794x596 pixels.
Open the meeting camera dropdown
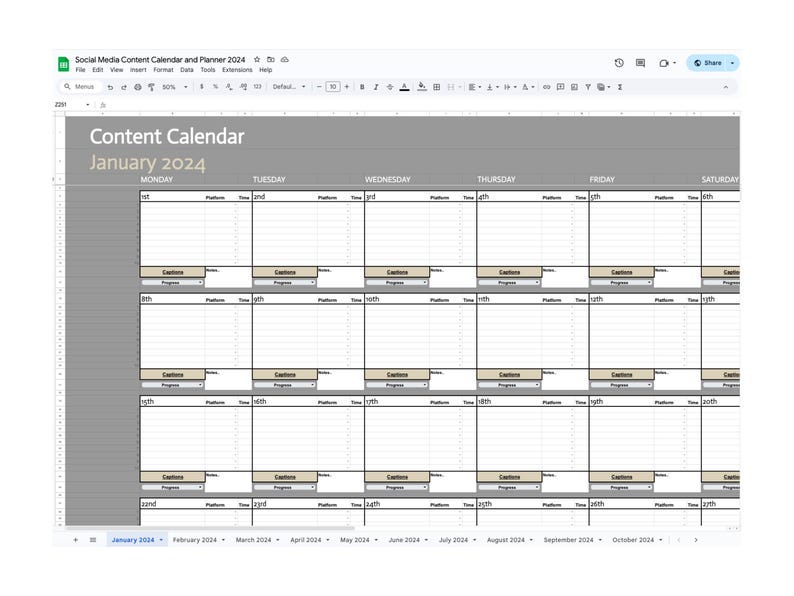click(x=668, y=63)
